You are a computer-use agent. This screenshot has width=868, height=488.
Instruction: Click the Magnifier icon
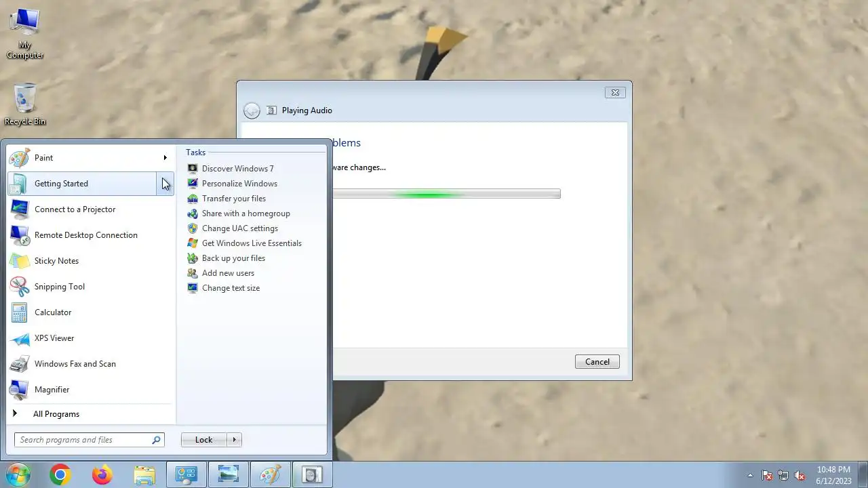coord(20,390)
